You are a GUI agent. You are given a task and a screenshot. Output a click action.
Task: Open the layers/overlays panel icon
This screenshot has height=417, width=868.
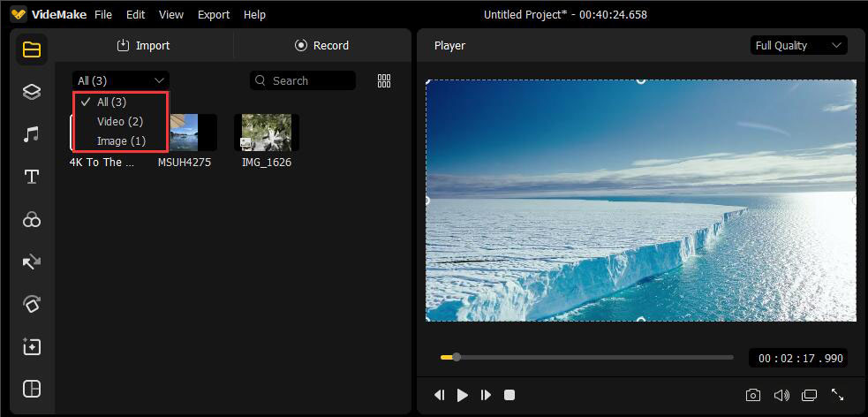click(x=32, y=92)
